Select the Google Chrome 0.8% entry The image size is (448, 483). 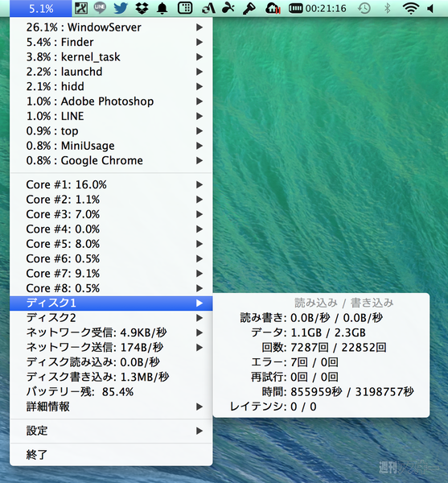(111, 160)
